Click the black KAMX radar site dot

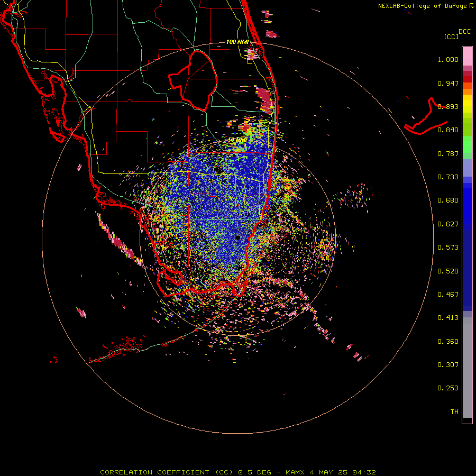coord(238,238)
